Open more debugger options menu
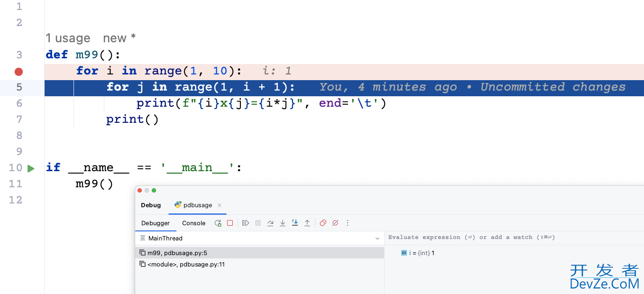This screenshot has width=644, height=294. pyautogui.click(x=348, y=223)
